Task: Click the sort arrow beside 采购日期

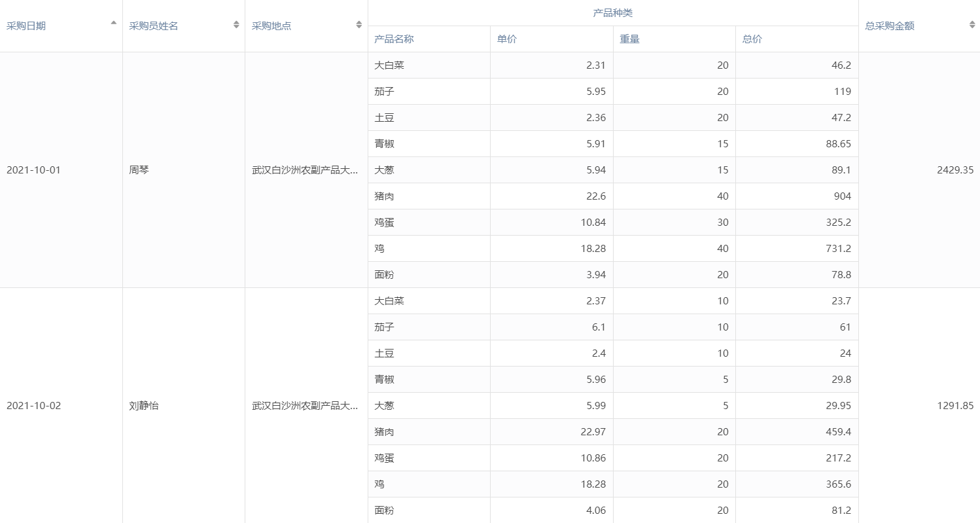Action: [114, 24]
